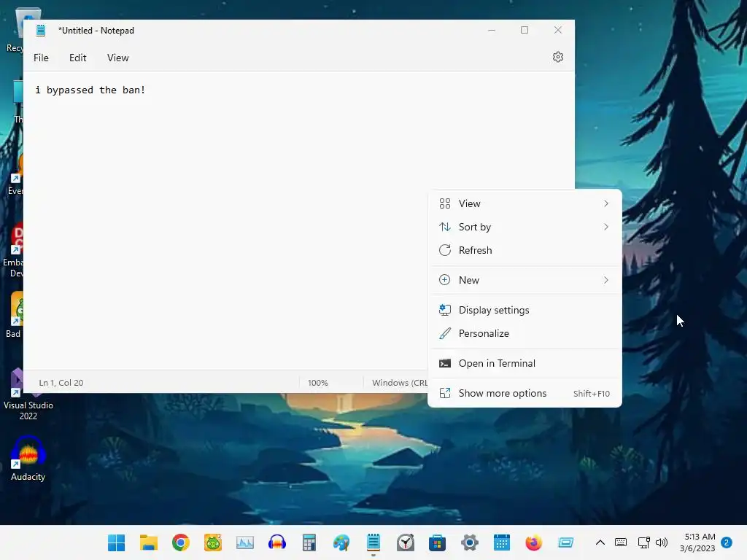Screen dimensions: 747x560
Task: Close the Notepad window
Action: (x=558, y=30)
